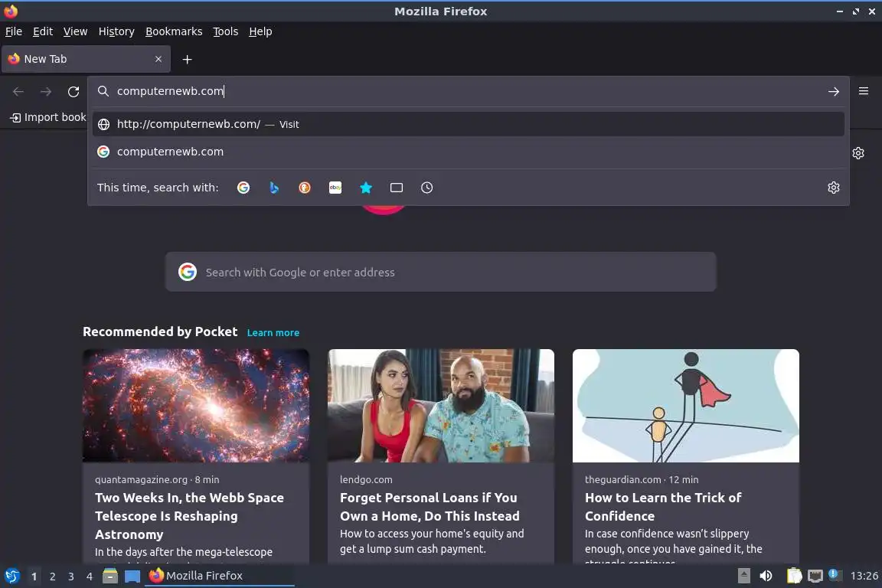
Task: Search in open Tabs icon
Action: coord(397,188)
